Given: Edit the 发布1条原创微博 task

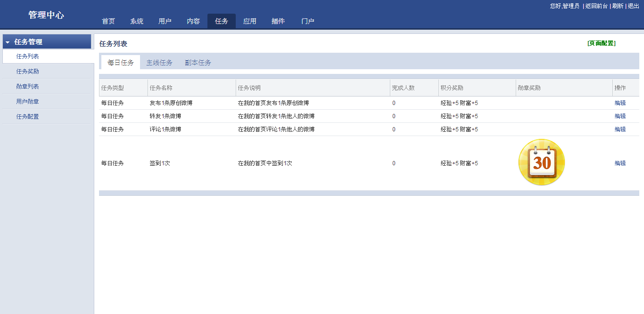Looking at the screenshot, I should [x=620, y=103].
